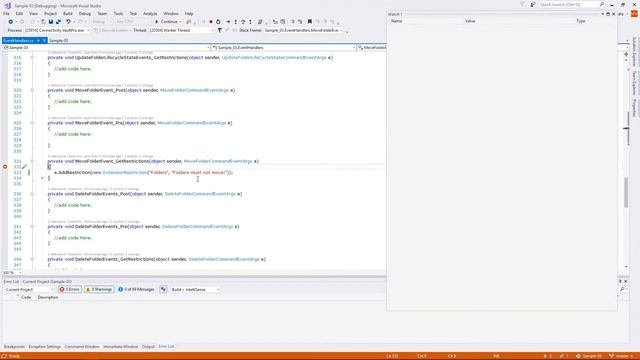Click the Step Over icon

(243, 22)
